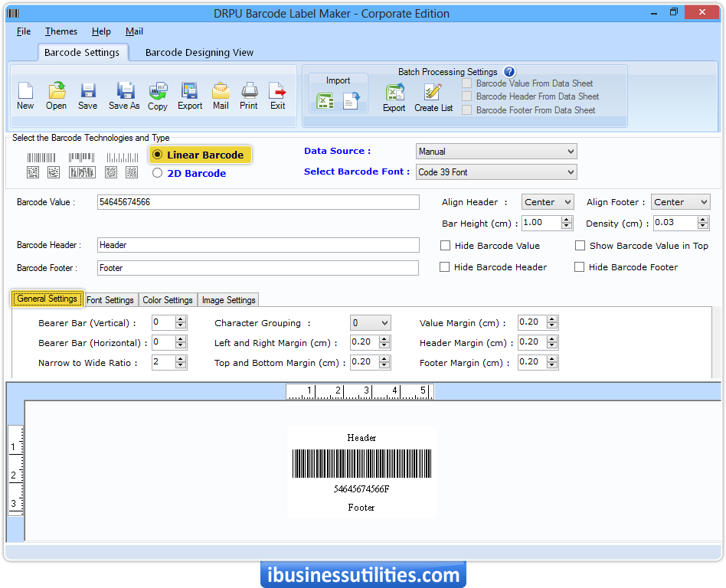The height and width of the screenshot is (588, 726).
Task: Adjust Left and Right Margin spinner
Action: click(x=384, y=342)
